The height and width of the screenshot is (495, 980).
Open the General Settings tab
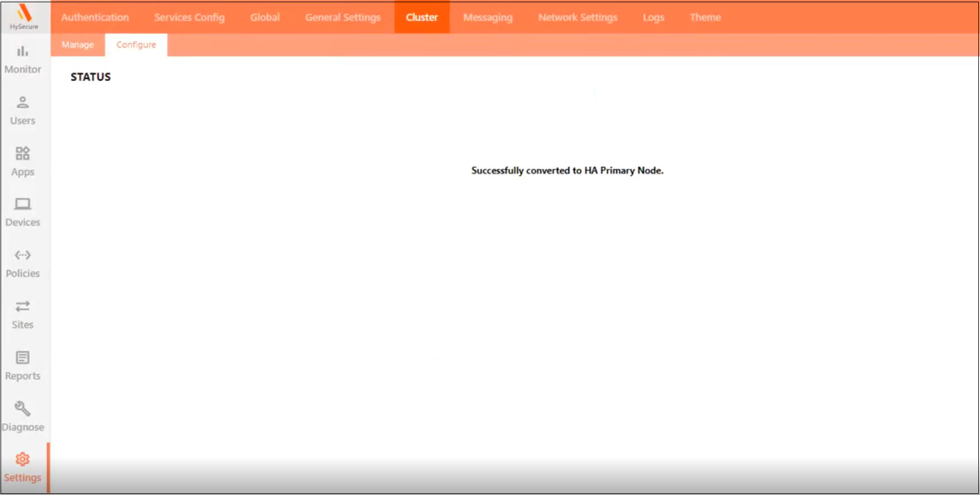[343, 17]
